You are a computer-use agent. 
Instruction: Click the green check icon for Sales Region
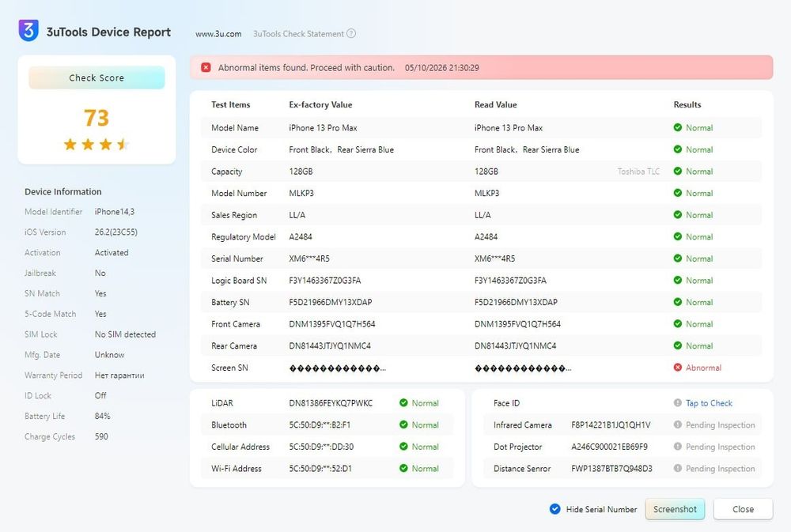[x=678, y=215]
